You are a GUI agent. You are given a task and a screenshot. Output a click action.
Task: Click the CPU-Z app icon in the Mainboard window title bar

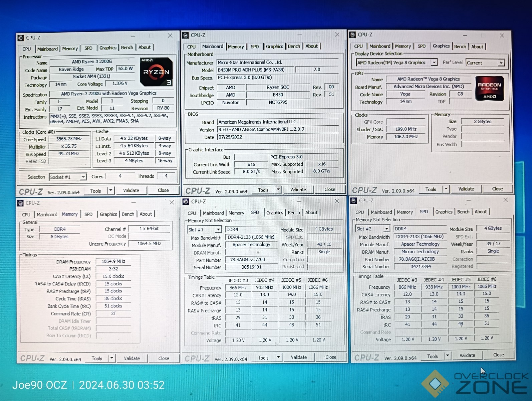tap(186, 35)
